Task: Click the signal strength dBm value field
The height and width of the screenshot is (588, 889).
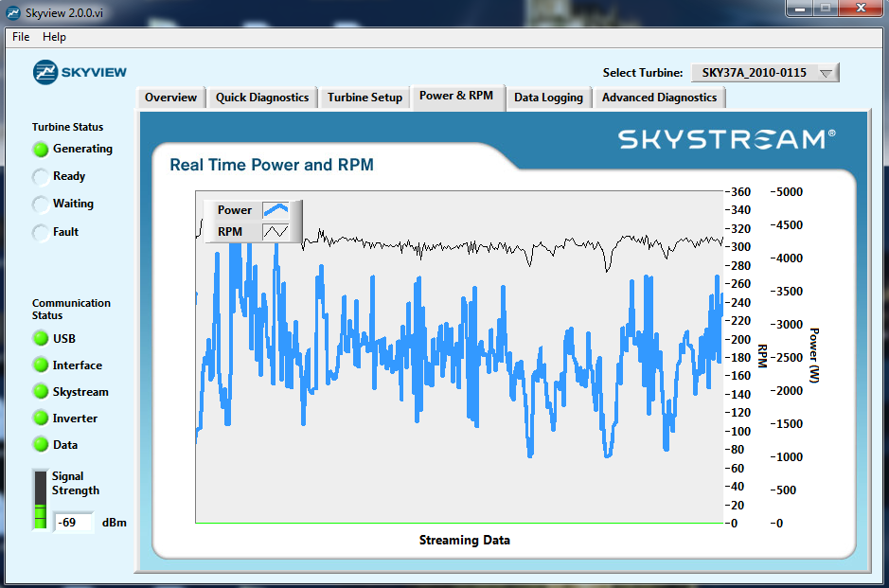Action: pyautogui.click(x=72, y=523)
